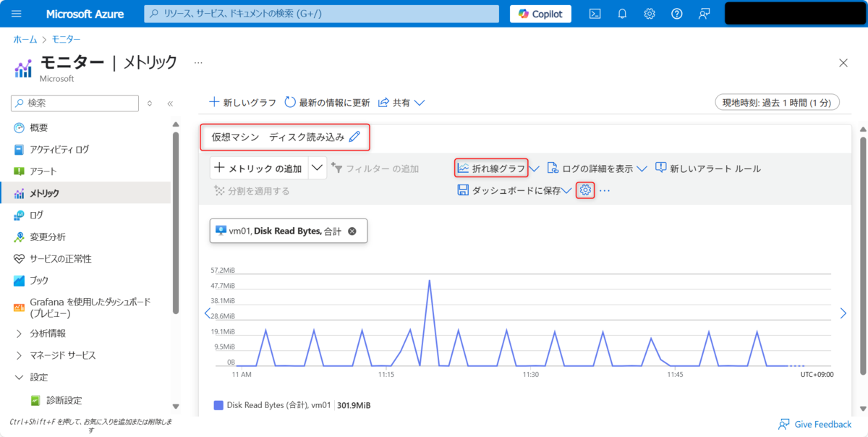This screenshot has width=868, height=437.
Task: Click the feedback person icon in header
Action: click(704, 14)
